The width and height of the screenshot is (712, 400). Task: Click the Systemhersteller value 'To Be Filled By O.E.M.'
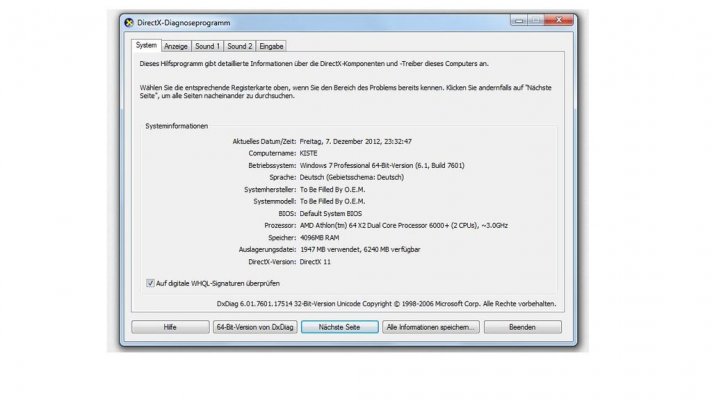coord(332,189)
